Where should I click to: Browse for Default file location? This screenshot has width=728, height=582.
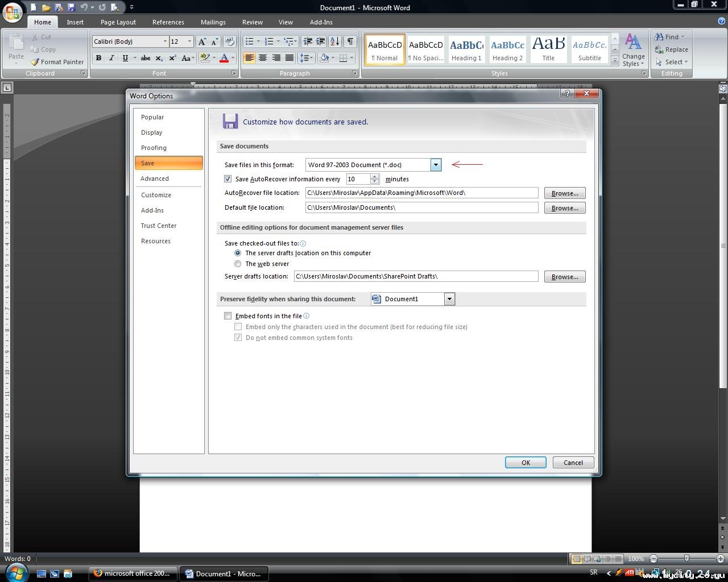pos(565,208)
